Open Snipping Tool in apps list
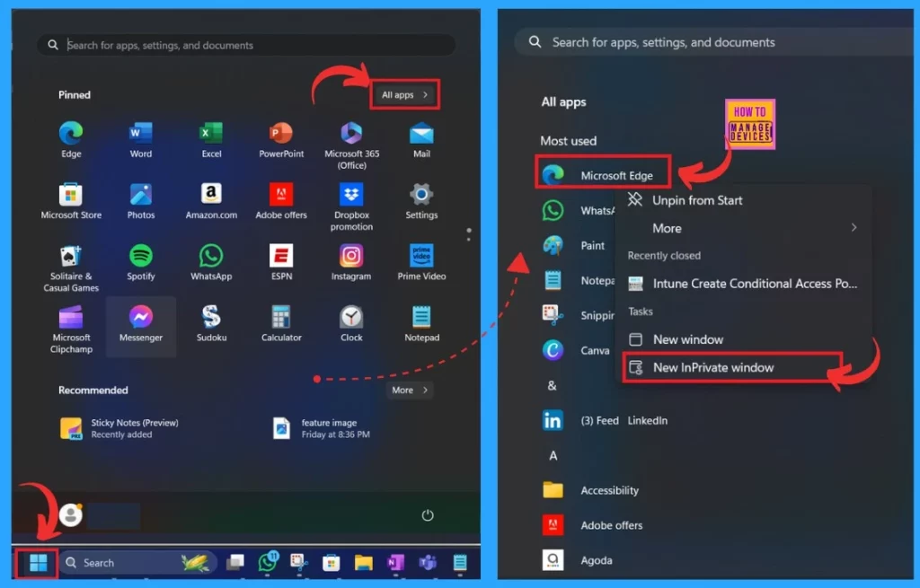The image size is (920, 588). point(578,315)
